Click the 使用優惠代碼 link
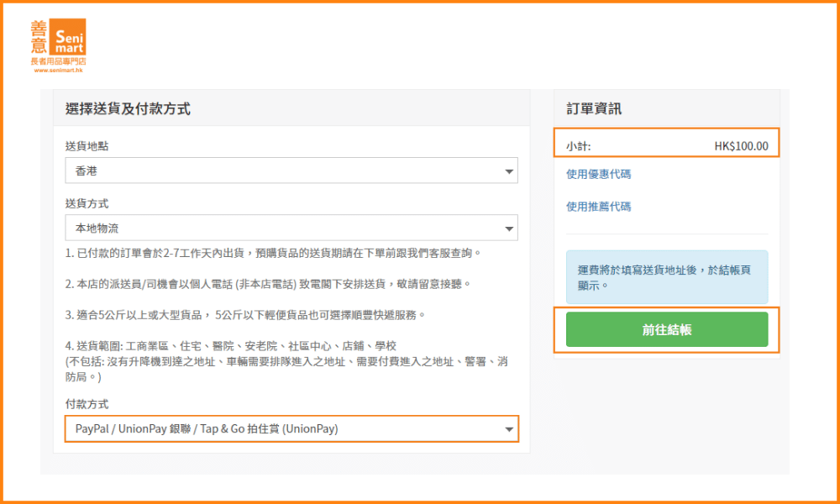 pyautogui.click(x=598, y=175)
